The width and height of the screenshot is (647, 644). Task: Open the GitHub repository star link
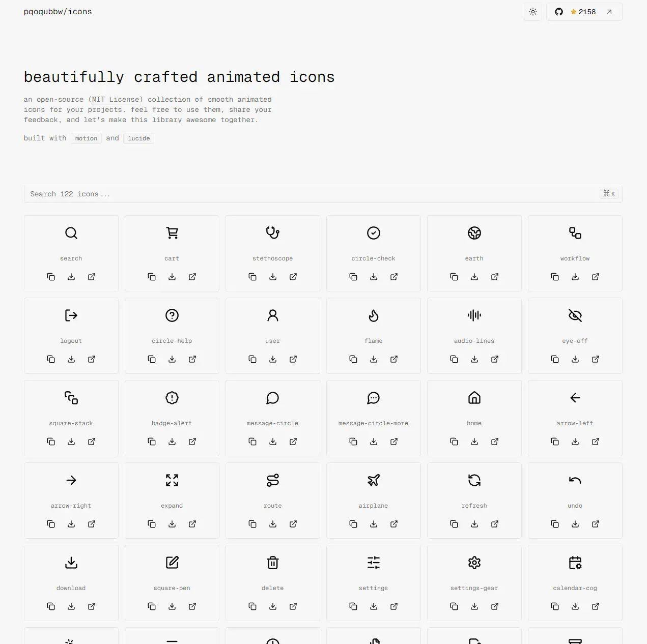point(584,12)
